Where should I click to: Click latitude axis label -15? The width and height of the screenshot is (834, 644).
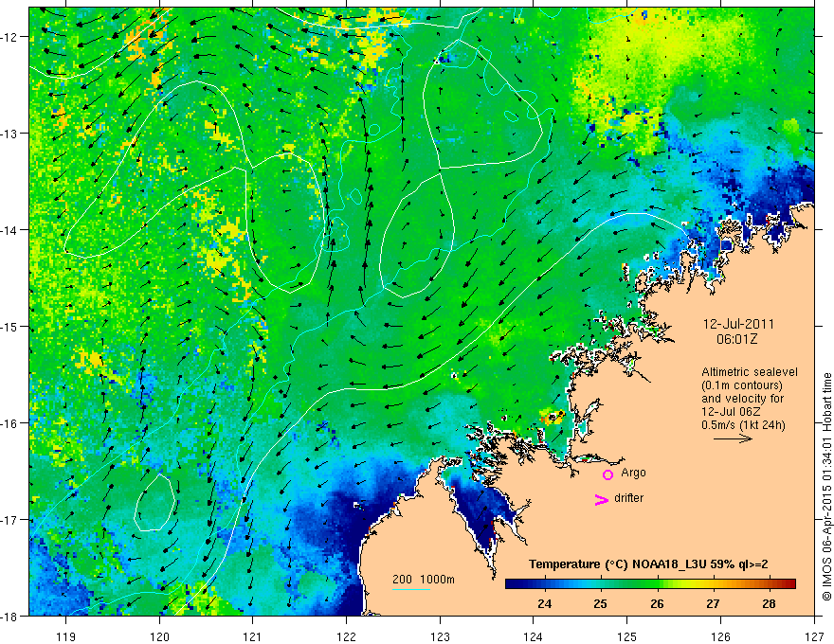coord(9,326)
